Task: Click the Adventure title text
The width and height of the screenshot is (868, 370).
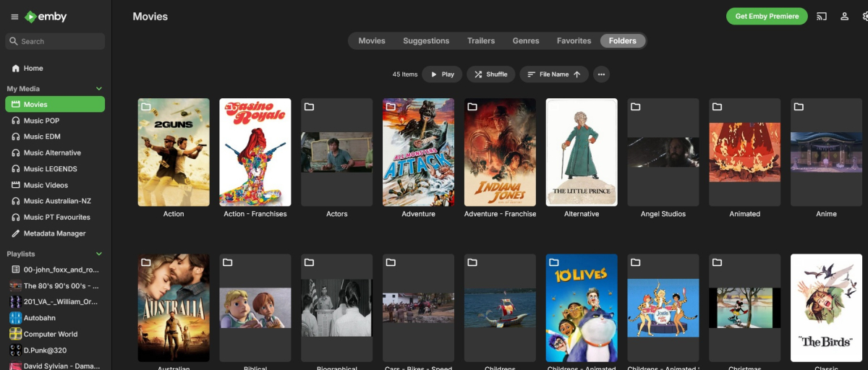Action: (x=418, y=214)
